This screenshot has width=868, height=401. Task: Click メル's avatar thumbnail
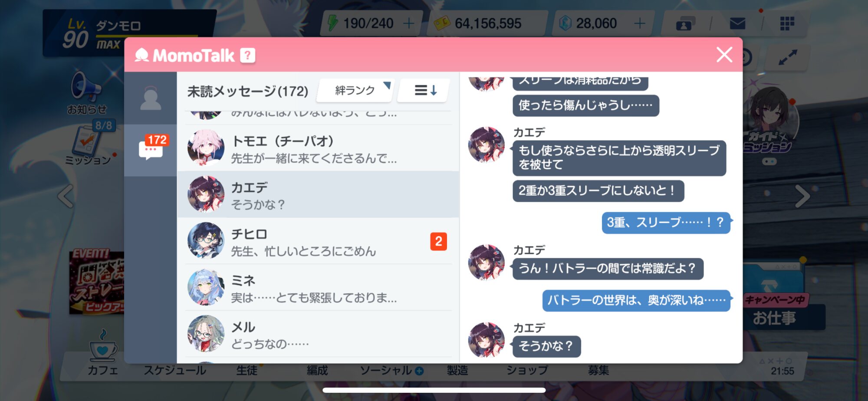(206, 333)
